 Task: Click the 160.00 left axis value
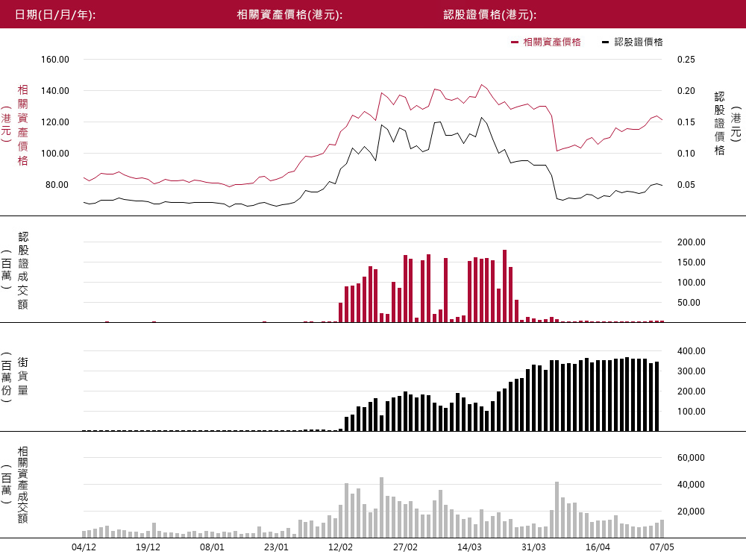(x=55, y=60)
